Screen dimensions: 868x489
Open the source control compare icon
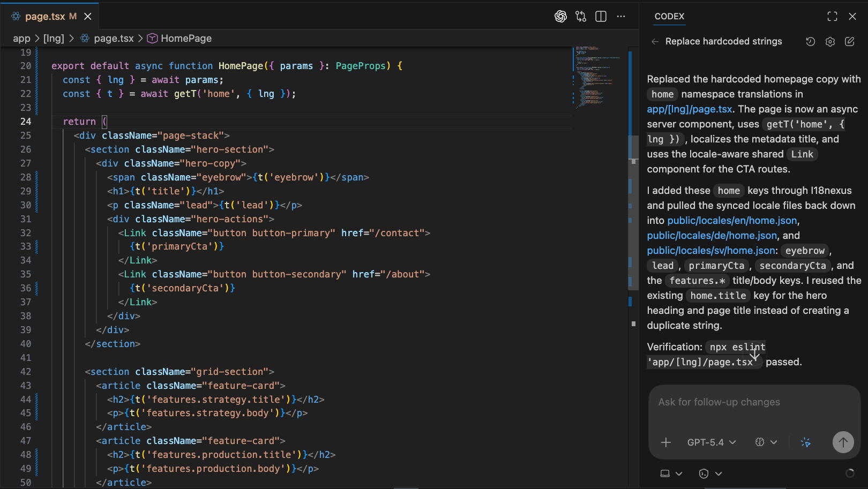click(581, 17)
